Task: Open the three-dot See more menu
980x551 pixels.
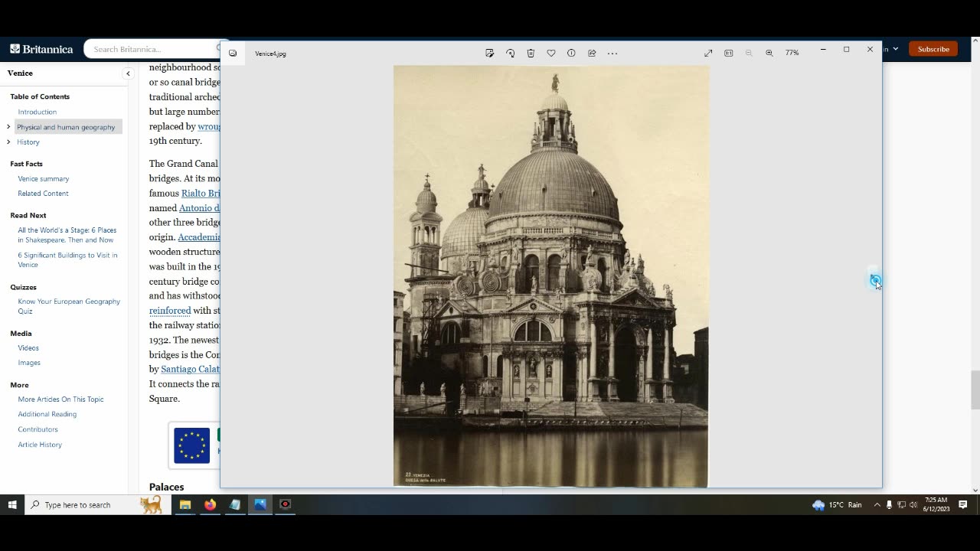Action: pos(612,53)
